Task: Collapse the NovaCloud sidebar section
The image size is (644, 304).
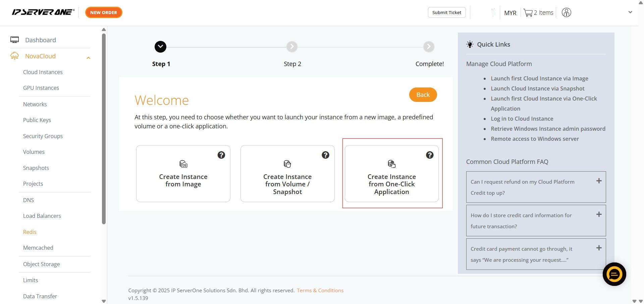Action: pos(88,58)
